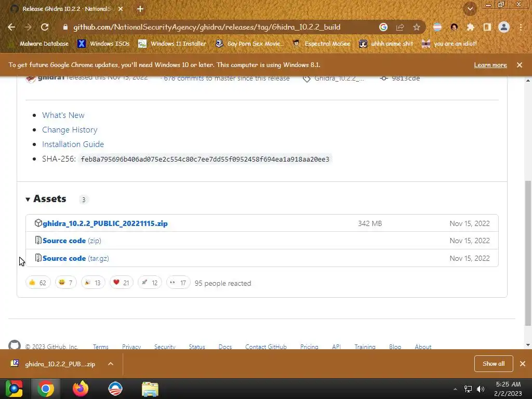Screen dimensions: 532x399
Task: Click the heart reaction 21
Action: (x=122, y=283)
